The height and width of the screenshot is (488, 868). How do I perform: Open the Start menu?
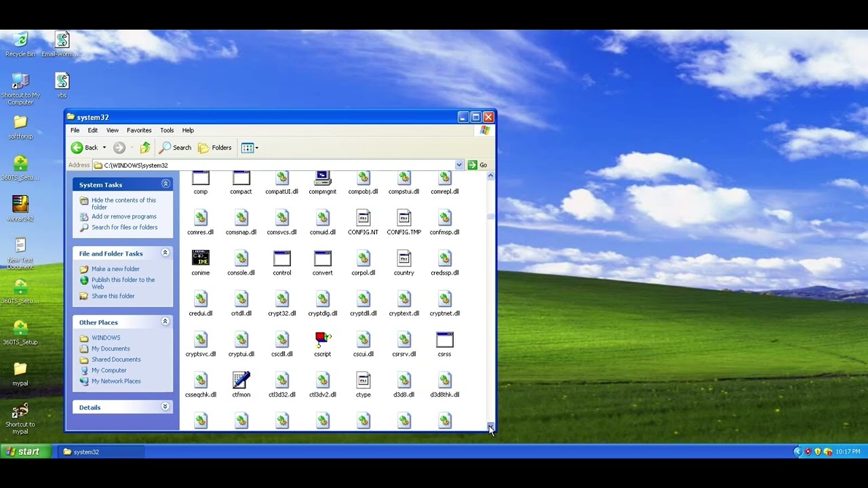pyautogui.click(x=25, y=452)
